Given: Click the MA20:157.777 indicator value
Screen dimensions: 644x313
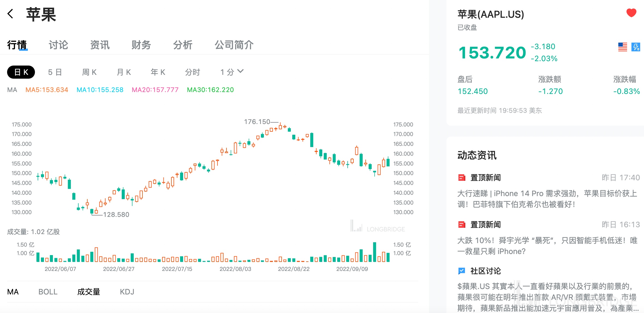Looking at the screenshot, I should pyautogui.click(x=155, y=90).
